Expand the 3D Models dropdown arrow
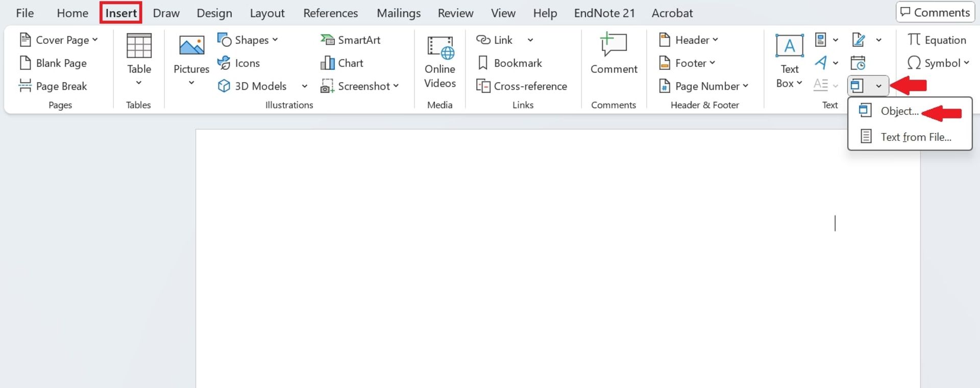980x388 pixels. (x=305, y=86)
